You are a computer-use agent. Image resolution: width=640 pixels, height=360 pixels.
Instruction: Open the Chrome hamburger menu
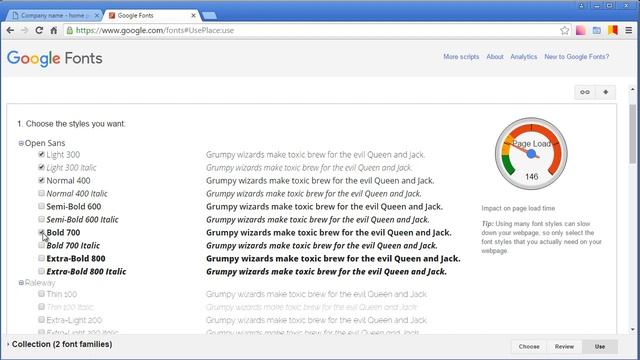tap(629, 30)
